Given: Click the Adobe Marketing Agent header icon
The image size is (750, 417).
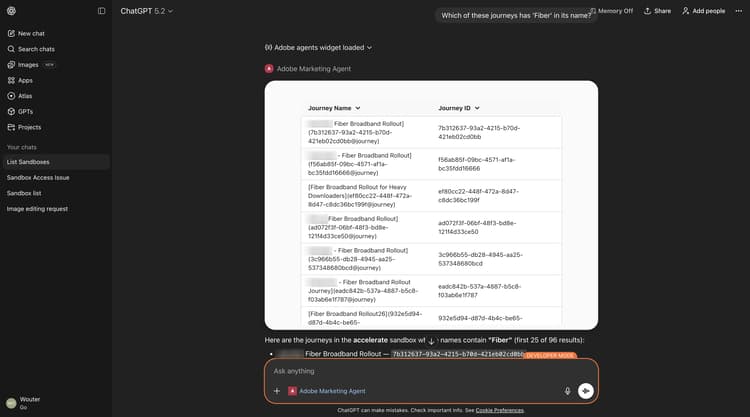Looking at the screenshot, I should click(x=269, y=69).
